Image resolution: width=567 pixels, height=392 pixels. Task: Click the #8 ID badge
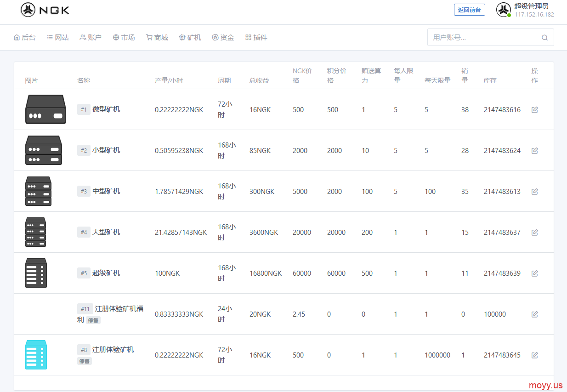point(84,350)
